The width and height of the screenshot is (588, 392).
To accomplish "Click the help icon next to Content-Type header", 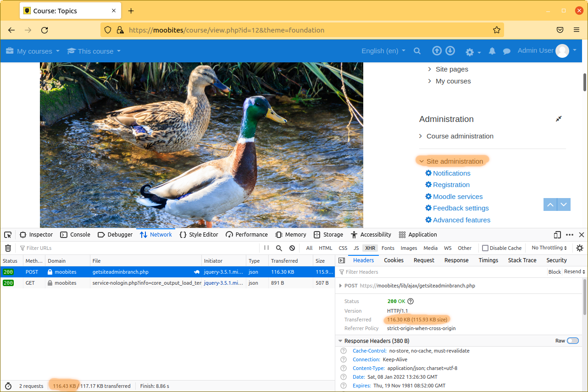I will [x=344, y=368].
